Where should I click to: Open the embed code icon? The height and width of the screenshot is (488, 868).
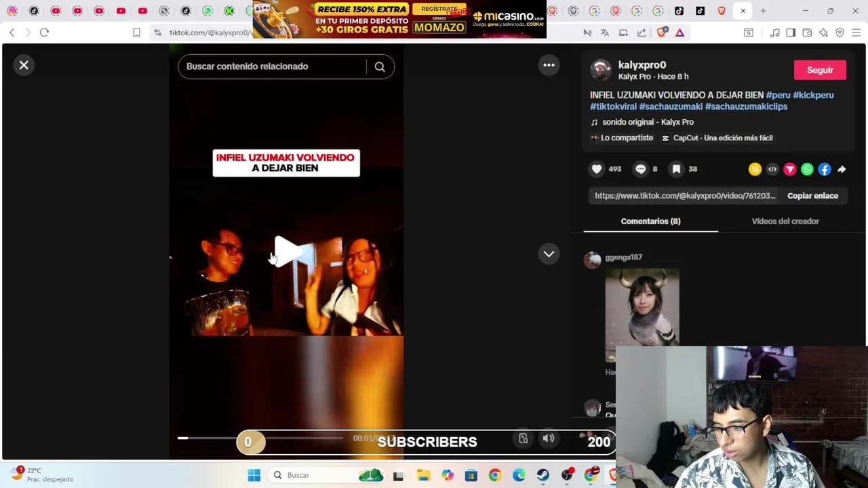(772, 169)
